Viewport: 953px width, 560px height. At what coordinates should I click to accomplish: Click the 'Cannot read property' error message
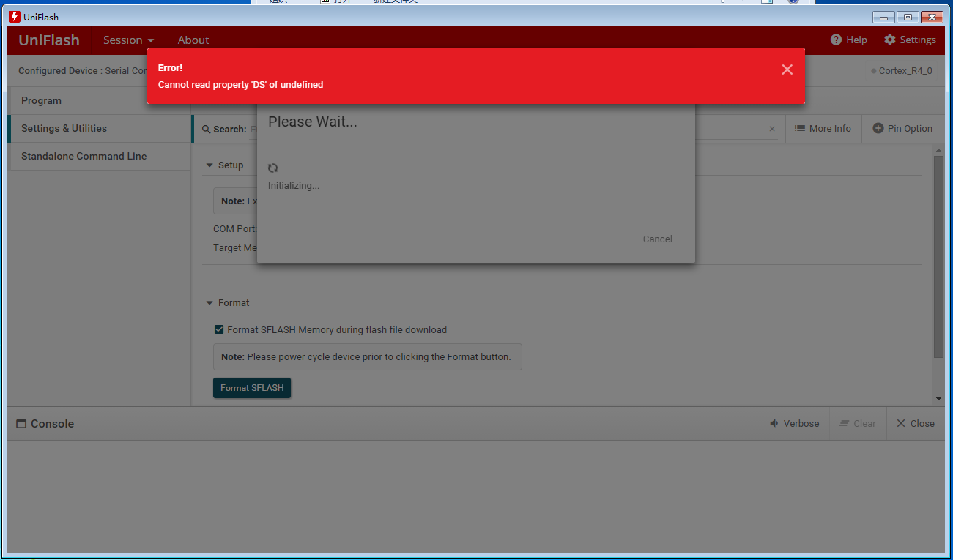click(x=240, y=85)
